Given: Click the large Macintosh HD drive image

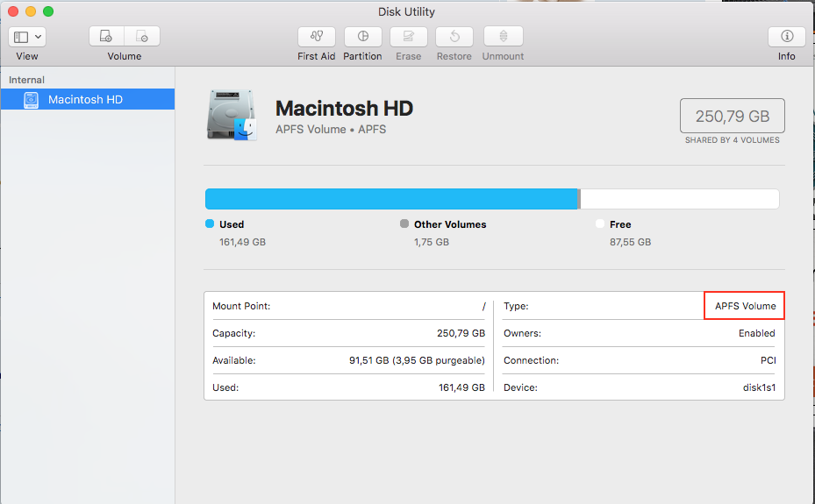Looking at the screenshot, I should point(232,117).
